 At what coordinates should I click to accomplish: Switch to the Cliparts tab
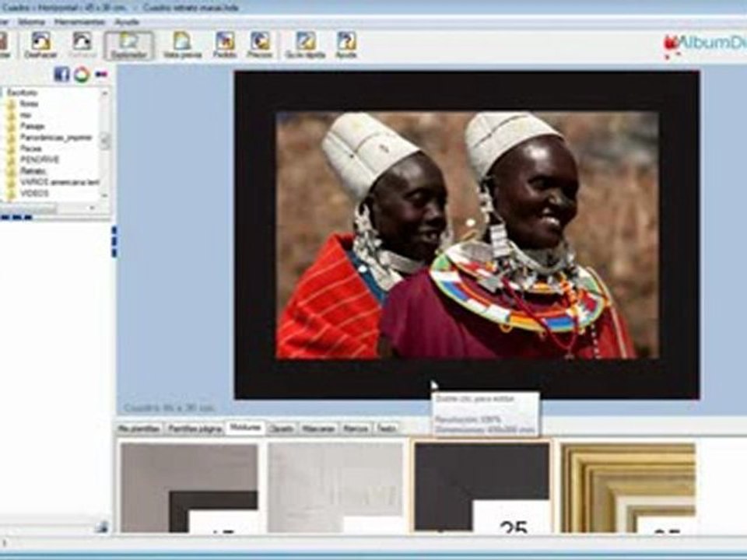pos(281,429)
